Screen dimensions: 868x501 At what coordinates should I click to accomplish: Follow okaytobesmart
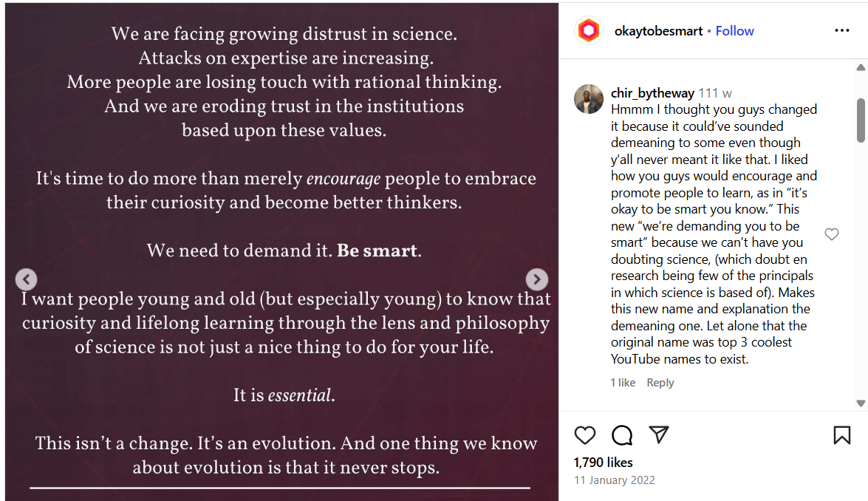[x=734, y=30]
